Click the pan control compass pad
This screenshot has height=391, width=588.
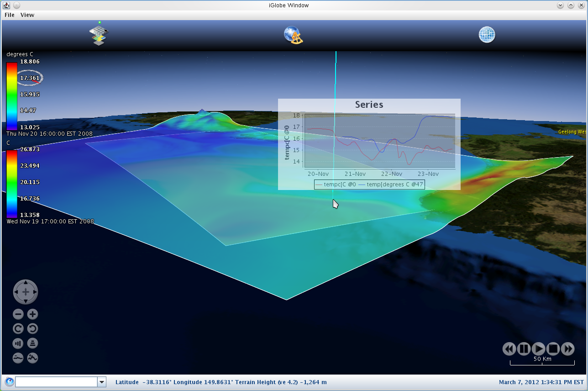pyautogui.click(x=26, y=292)
